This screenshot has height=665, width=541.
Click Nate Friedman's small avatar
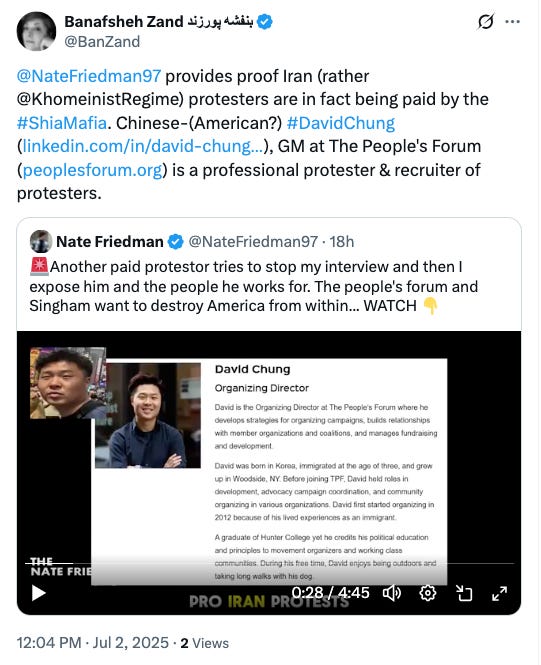(41, 241)
